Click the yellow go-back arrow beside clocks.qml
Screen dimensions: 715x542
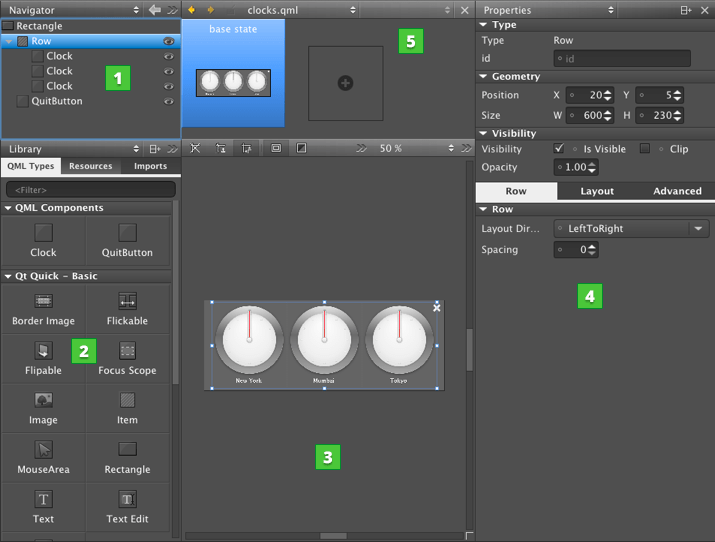click(191, 10)
